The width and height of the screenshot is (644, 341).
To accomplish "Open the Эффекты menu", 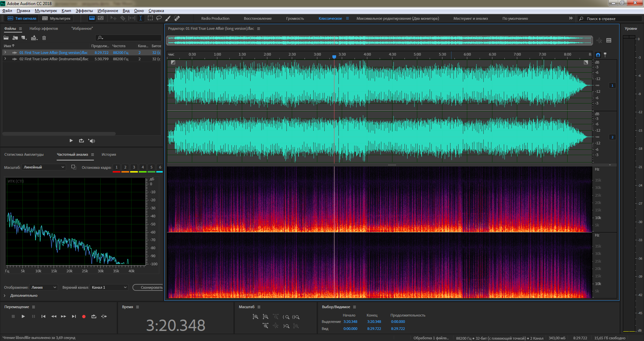I will click(x=84, y=11).
